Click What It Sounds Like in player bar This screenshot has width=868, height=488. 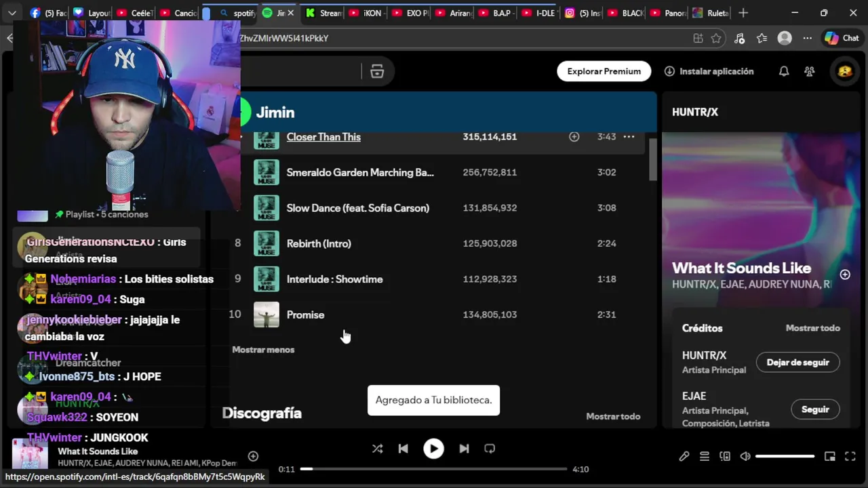(98, 451)
